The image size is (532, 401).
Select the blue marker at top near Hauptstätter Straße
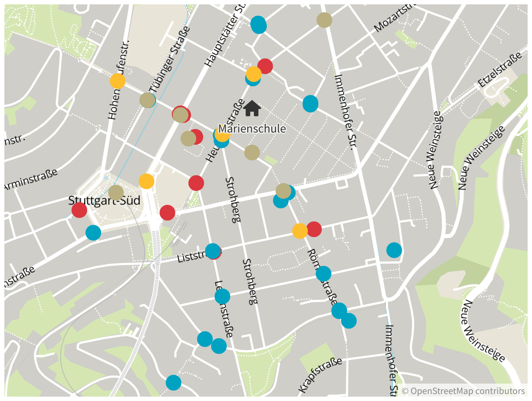tap(259, 24)
